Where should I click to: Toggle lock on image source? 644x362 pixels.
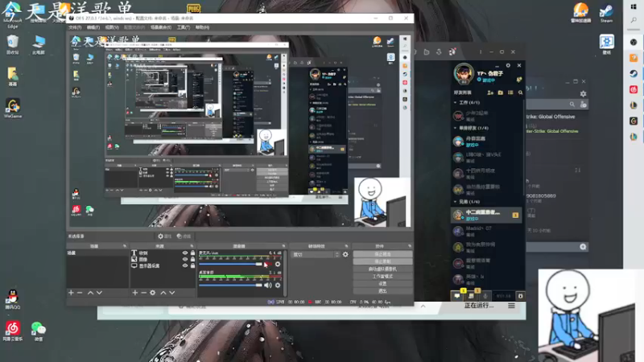click(x=192, y=259)
